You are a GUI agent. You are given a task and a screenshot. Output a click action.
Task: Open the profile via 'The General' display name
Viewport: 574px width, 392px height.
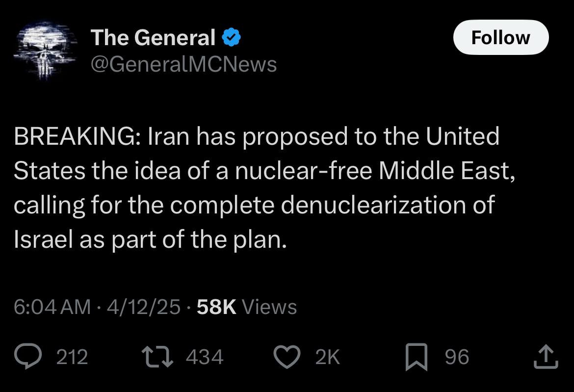pyautogui.click(x=153, y=38)
